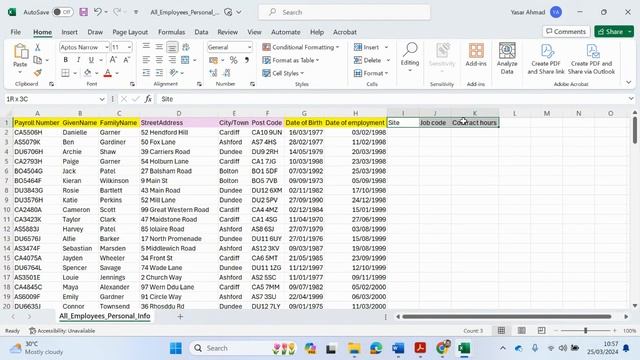Add a new sheet with plus icon
640x360 pixels.
[x=180, y=317]
